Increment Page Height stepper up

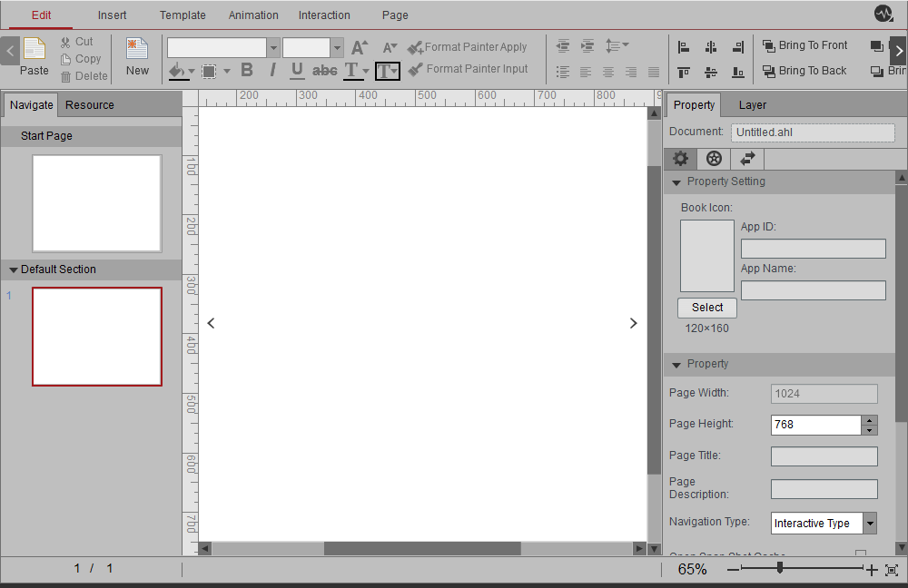tap(869, 420)
